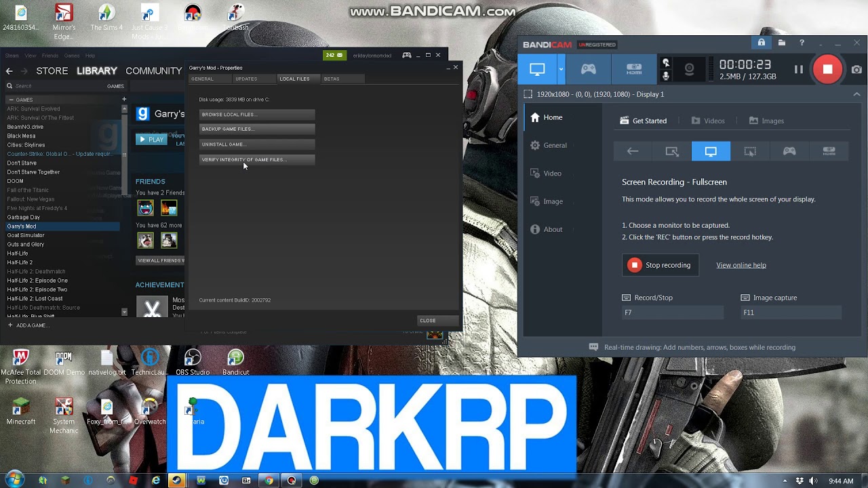
Task: Open Steam Big Picture controller icon
Action: [x=407, y=55]
